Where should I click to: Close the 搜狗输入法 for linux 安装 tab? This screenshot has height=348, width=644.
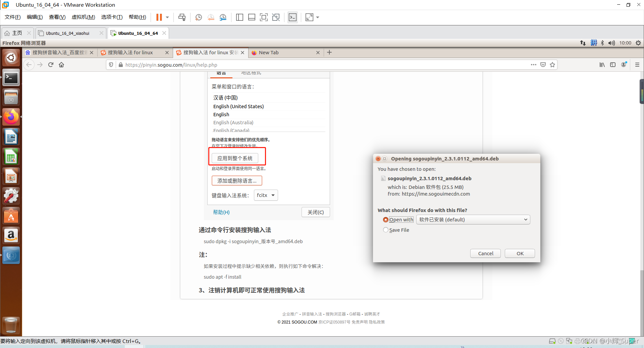tap(243, 53)
